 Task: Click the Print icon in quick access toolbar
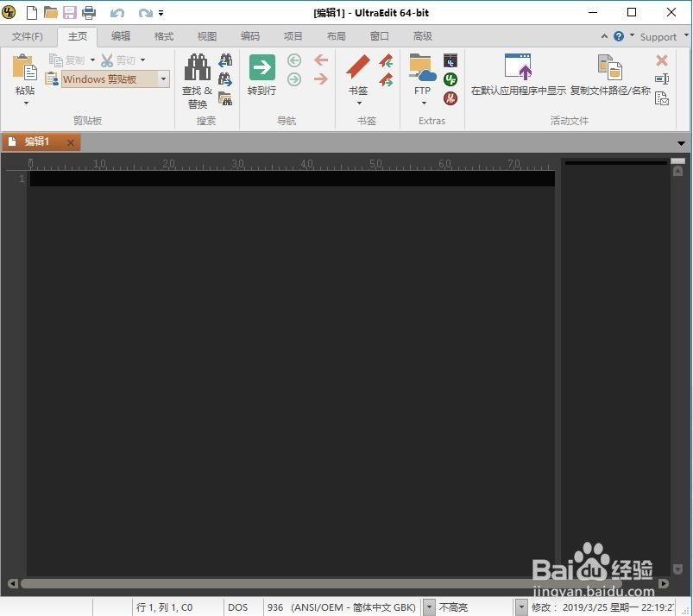coord(89,12)
